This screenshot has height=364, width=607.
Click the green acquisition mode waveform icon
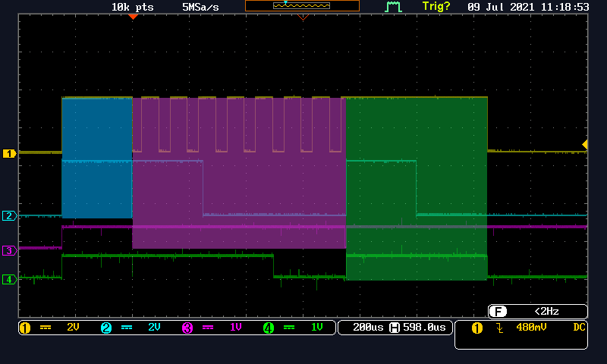pyautogui.click(x=393, y=7)
